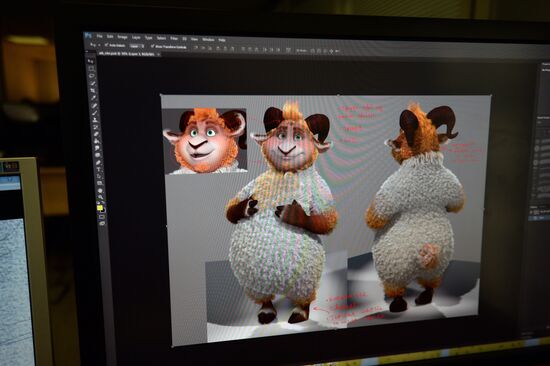Toggle Quick Mask mode icon
Image resolution: width=550 pixels, height=366 pixels.
[x=102, y=217]
